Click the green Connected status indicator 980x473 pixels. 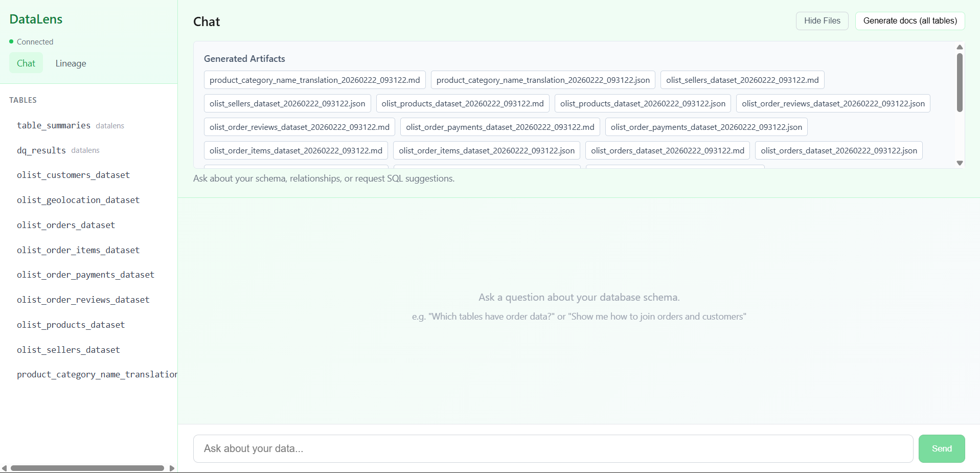click(31, 41)
